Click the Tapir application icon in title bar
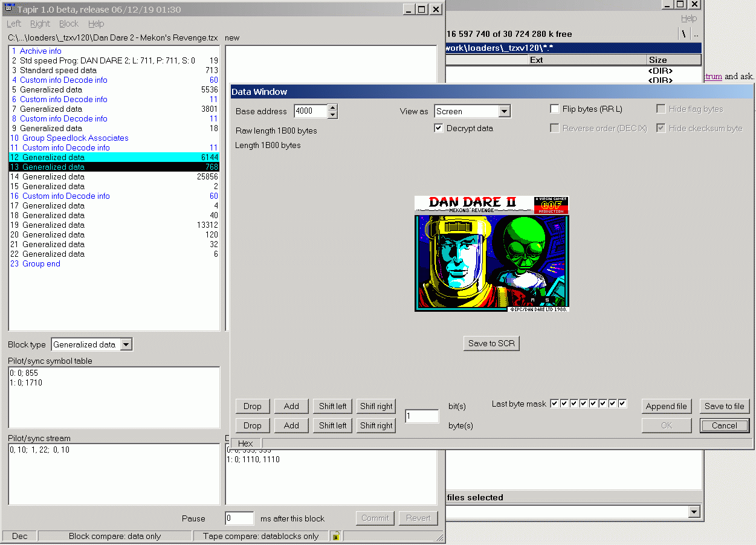The height and width of the screenshot is (545, 756). (9, 9)
